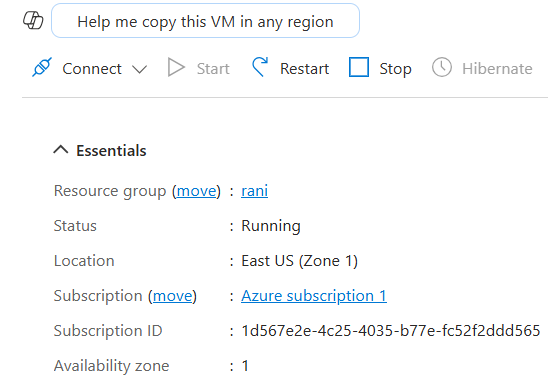Screen dimensions: 548x380
Task: Open the rani resource group link
Action: pyautogui.click(x=254, y=191)
